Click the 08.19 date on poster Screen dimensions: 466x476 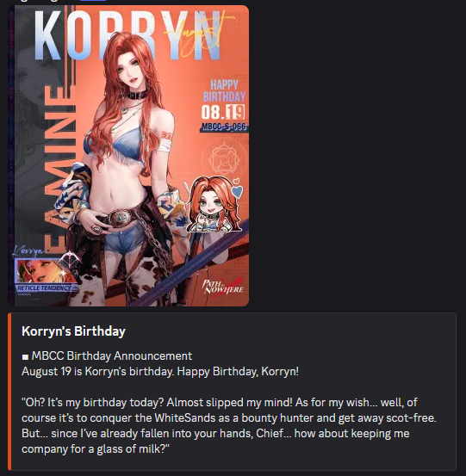(223, 112)
